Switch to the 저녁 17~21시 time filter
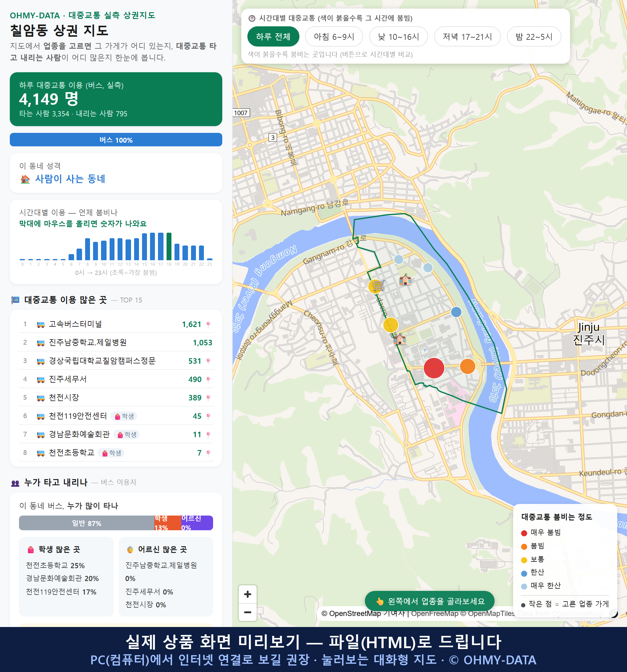 (467, 36)
